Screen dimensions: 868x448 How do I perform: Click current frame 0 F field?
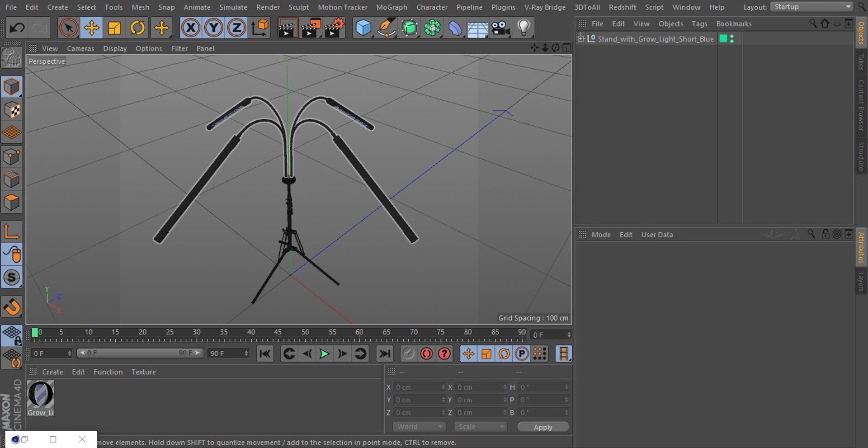[x=552, y=335]
